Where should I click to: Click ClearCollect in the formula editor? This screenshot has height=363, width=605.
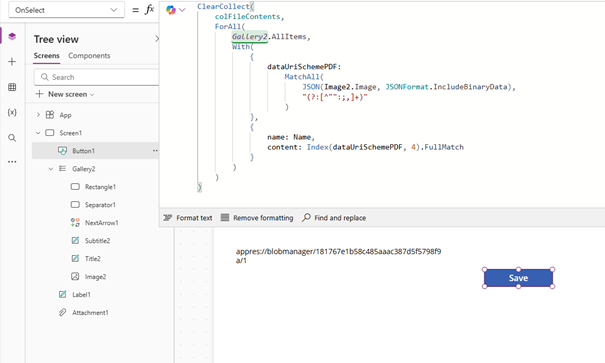pyautogui.click(x=223, y=7)
